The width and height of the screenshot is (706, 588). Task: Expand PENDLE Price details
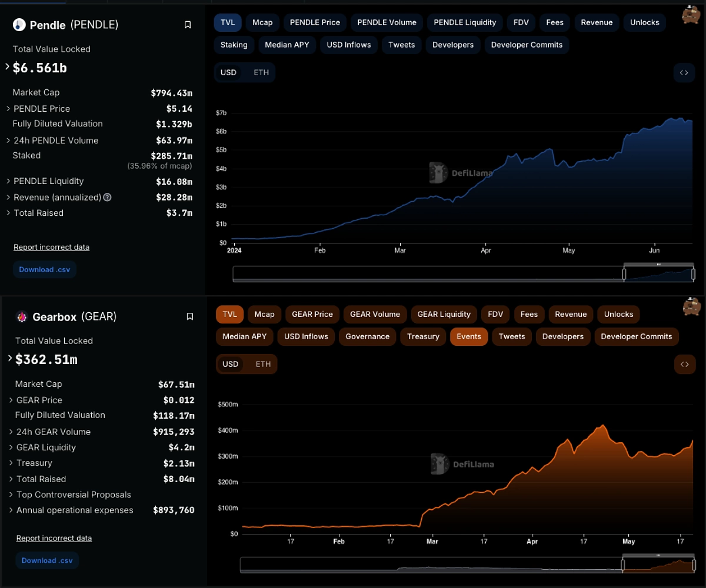(8, 109)
